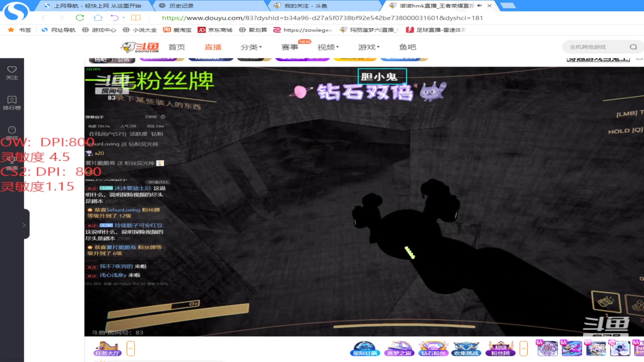Screen dimensions: 644x362
Task: Select the 直播 nav item
Action: click(x=213, y=47)
